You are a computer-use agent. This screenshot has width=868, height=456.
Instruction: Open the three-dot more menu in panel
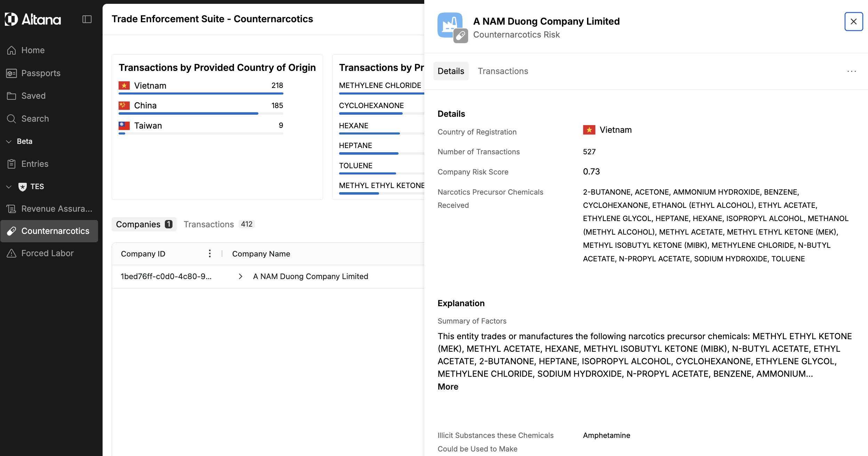point(852,71)
